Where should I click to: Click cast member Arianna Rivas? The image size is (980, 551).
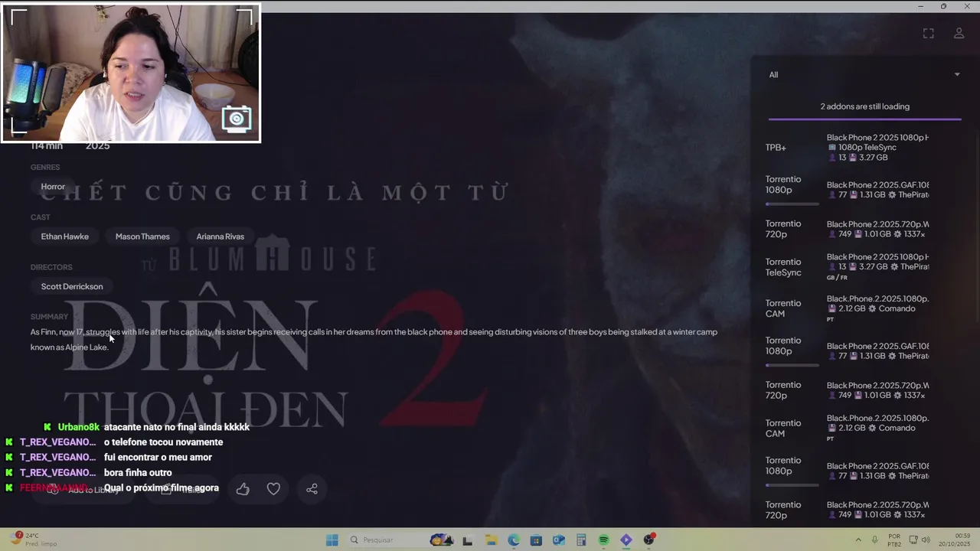coord(220,236)
